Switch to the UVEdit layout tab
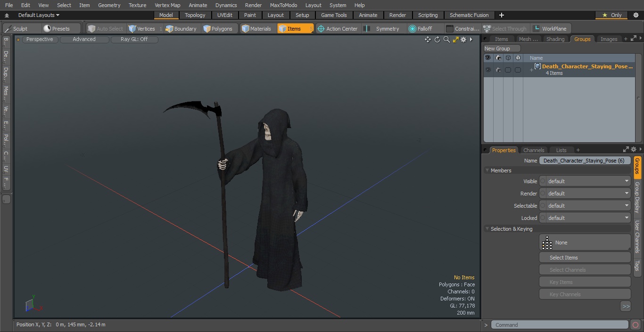This screenshot has height=332, width=644. (x=225, y=15)
